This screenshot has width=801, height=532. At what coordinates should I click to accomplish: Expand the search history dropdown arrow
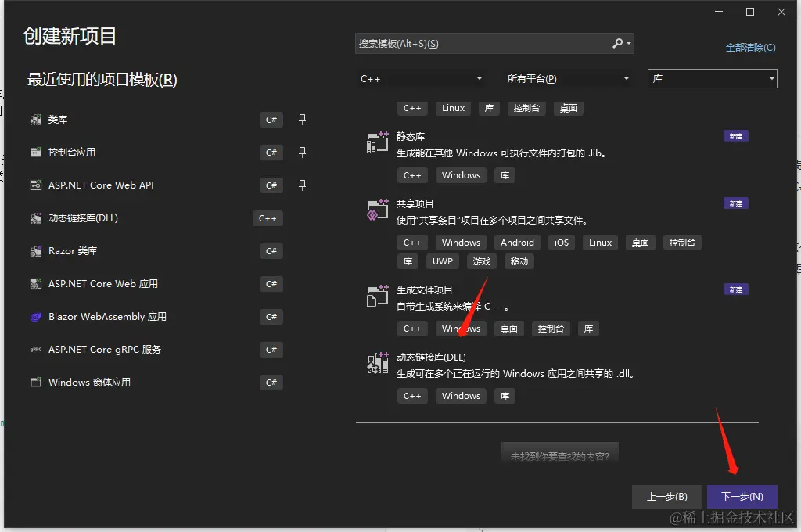[628, 43]
